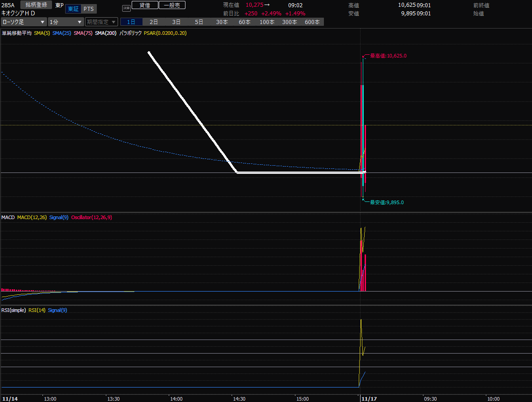
Task: Switch to the PTS market toggle
Action: (x=88, y=9)
